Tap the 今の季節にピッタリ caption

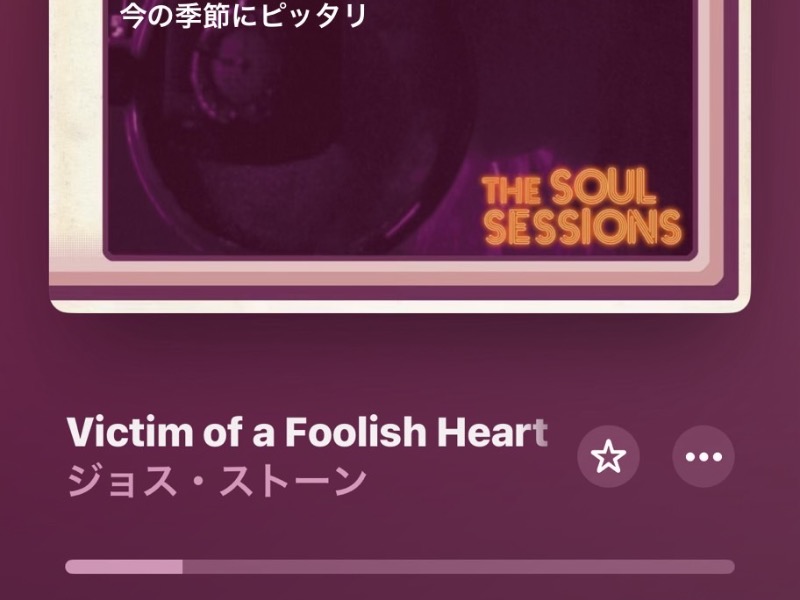click(x=243, y=16)
